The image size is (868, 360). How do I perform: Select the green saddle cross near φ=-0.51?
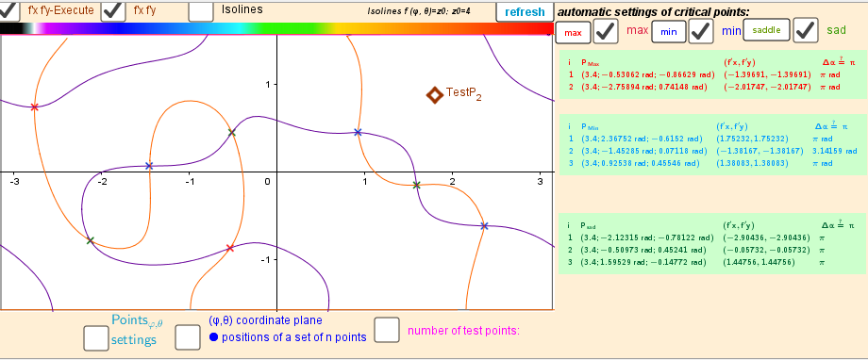231,133
